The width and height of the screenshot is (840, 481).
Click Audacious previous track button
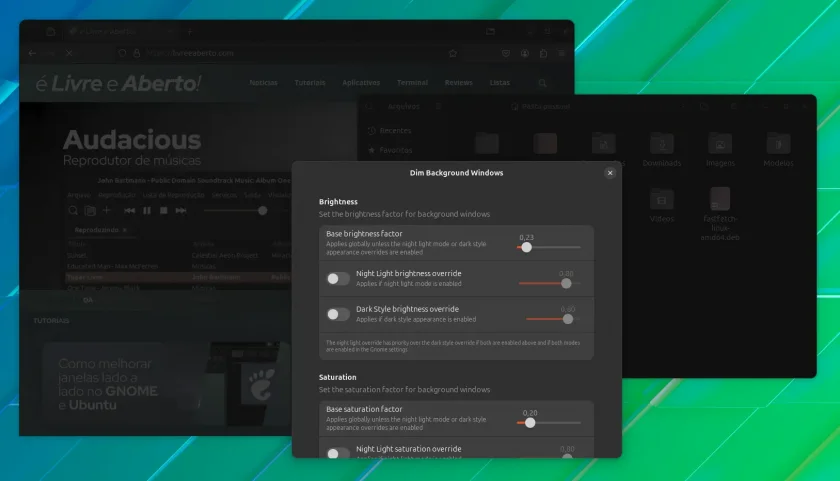coord(129,211)
